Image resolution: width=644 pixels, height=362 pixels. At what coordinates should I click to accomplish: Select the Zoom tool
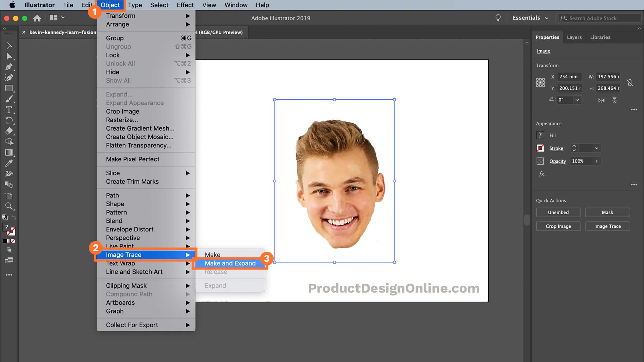tap(9, 206)
